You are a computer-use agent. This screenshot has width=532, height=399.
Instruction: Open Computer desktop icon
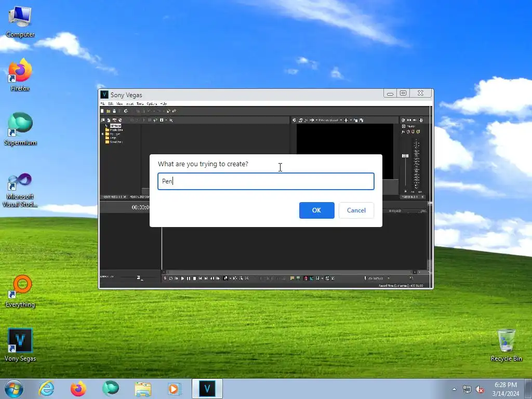click(20, 21)
